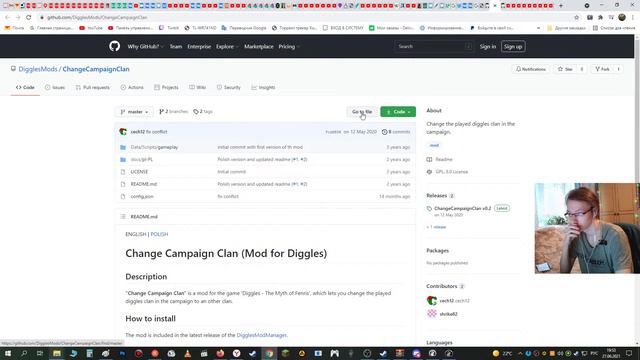Open the Releases section heading
Image resolution: width=640 pixels, height=360 pixels.
pyautogui.click(x=437, y=196)
